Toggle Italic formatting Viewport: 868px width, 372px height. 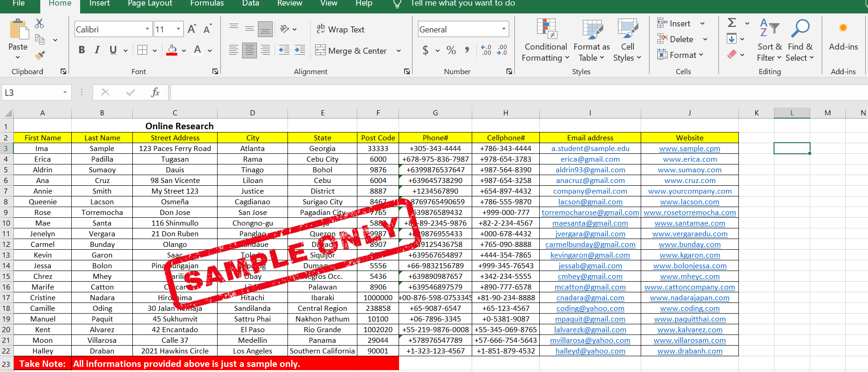pos(97,50)
